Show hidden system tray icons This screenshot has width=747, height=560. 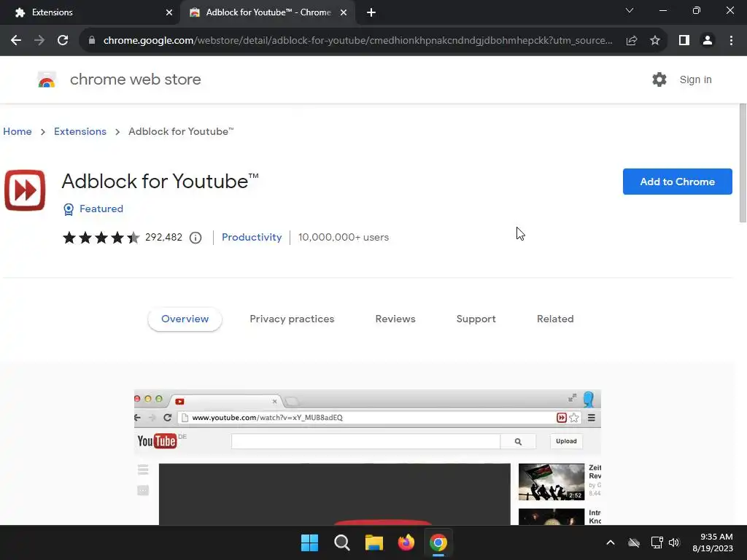coord(611,542)
